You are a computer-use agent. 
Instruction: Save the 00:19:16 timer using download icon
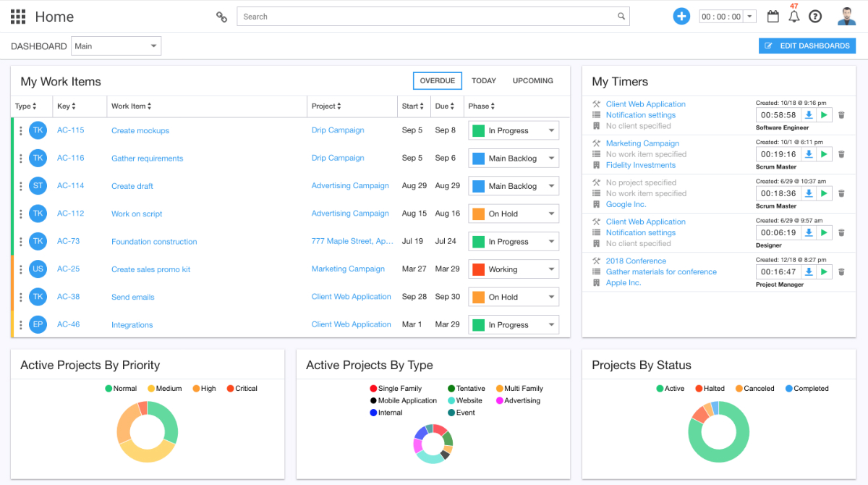(x=809, y=154)
